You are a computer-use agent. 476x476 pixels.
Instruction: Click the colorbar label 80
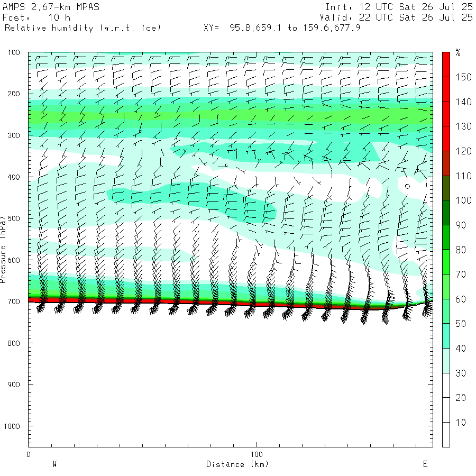coord(461,250)
